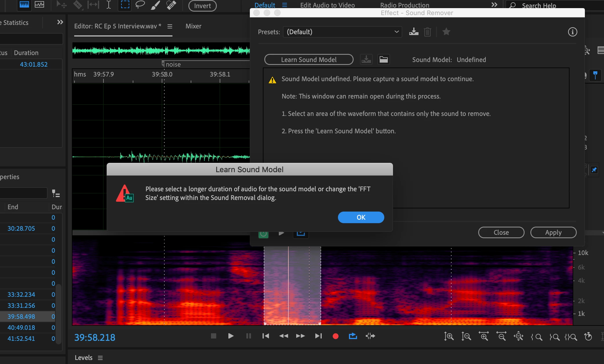Select the Marquee Selection tool

pyautogui.click(x=125, y=5)
